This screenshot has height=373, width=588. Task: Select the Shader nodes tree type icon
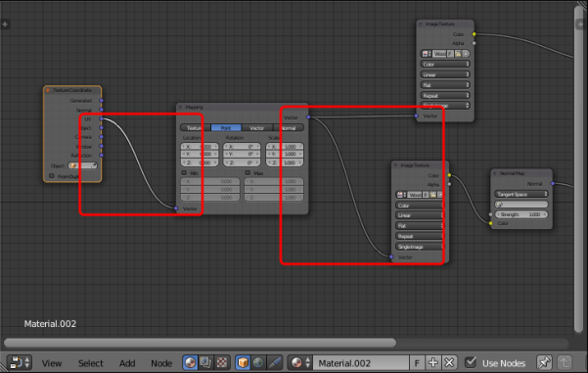point(190,363)
